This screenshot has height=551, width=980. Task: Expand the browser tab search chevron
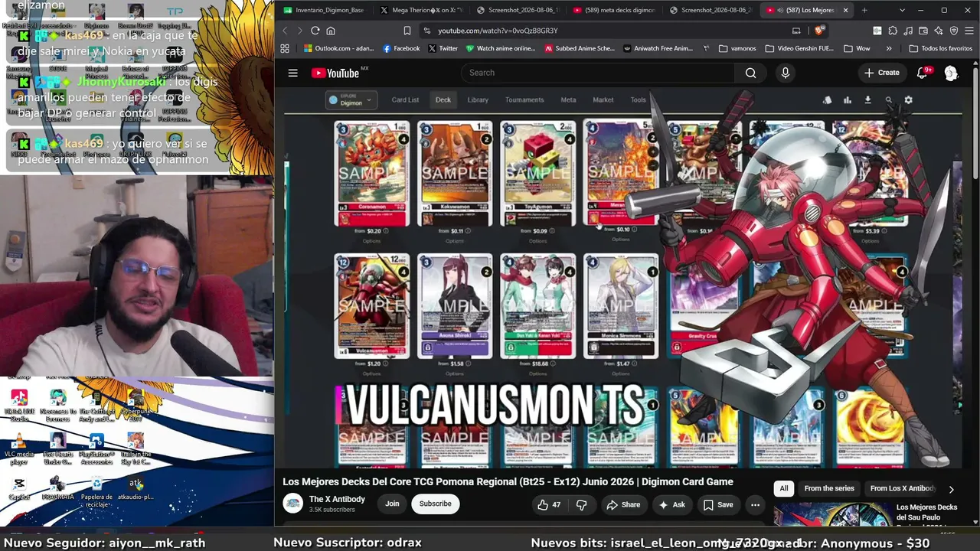click(x=903, y=10)
